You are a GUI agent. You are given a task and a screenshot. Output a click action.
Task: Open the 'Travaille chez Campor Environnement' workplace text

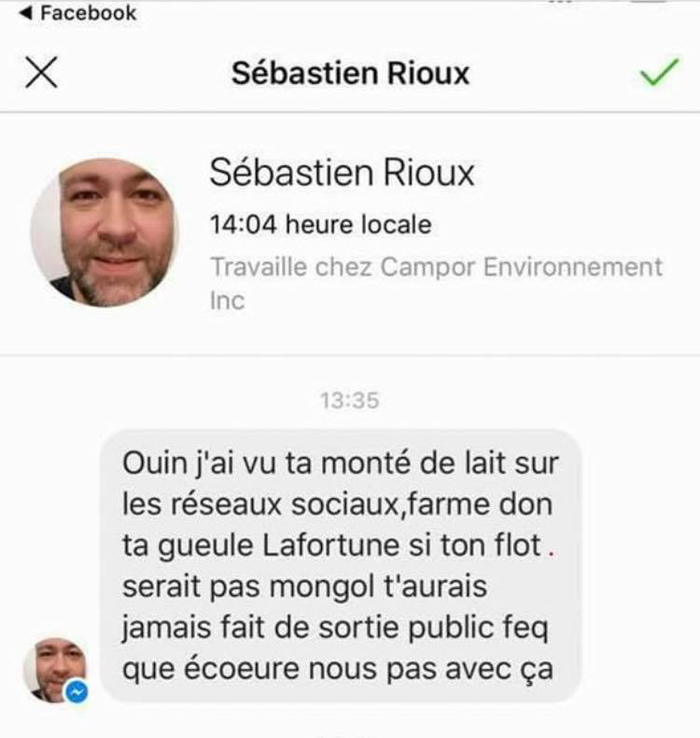(x=437, y=268)
